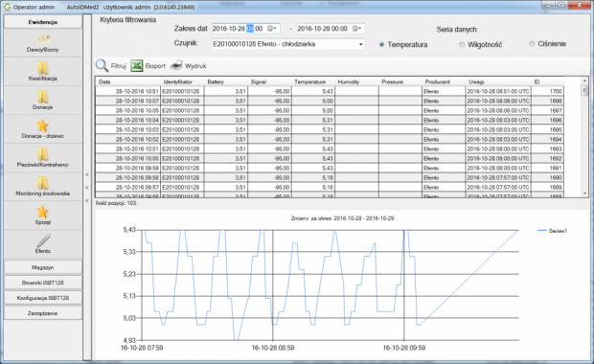Open the Magazyn section

click(43, 267)
